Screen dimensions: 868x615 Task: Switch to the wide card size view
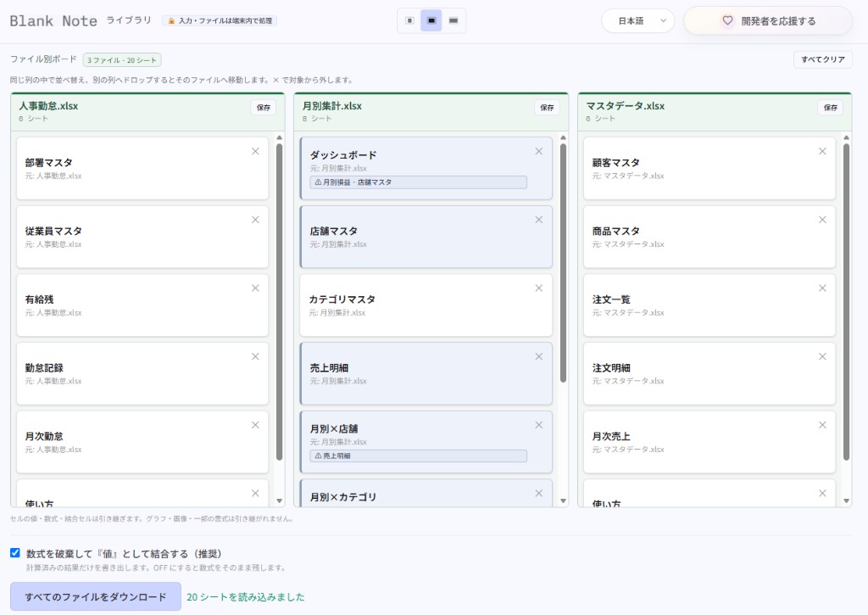[453, 20]
